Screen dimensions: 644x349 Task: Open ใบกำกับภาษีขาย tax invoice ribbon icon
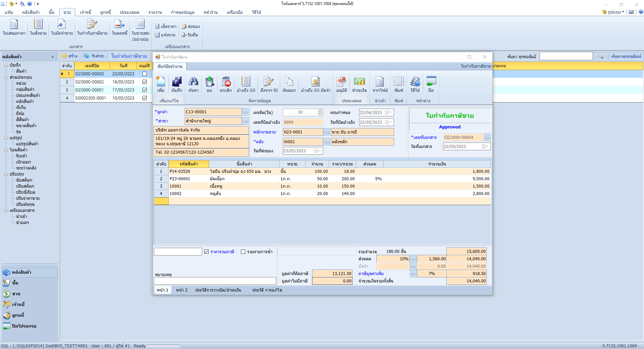pyautogui.click(x=92, y=28)
